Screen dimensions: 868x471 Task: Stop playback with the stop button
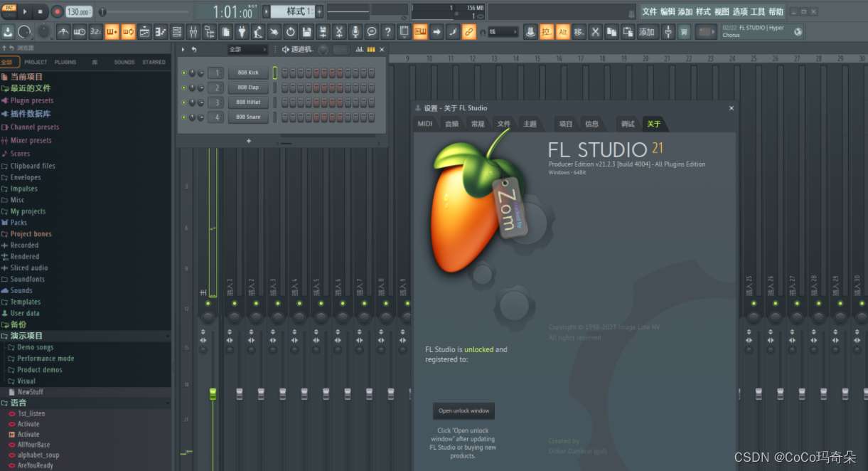tap(40, 11)
